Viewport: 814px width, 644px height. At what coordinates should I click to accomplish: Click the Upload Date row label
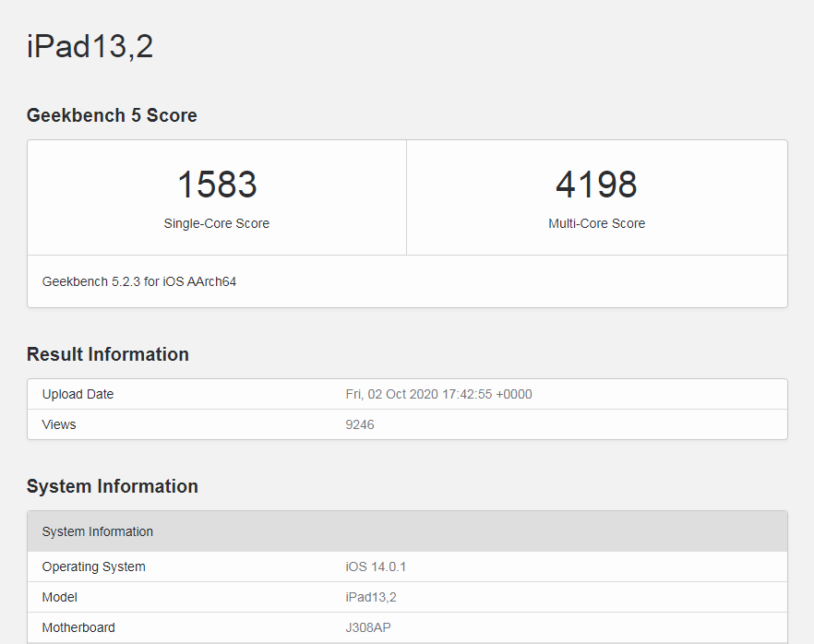pyautogui.click(x=78, y=394)
